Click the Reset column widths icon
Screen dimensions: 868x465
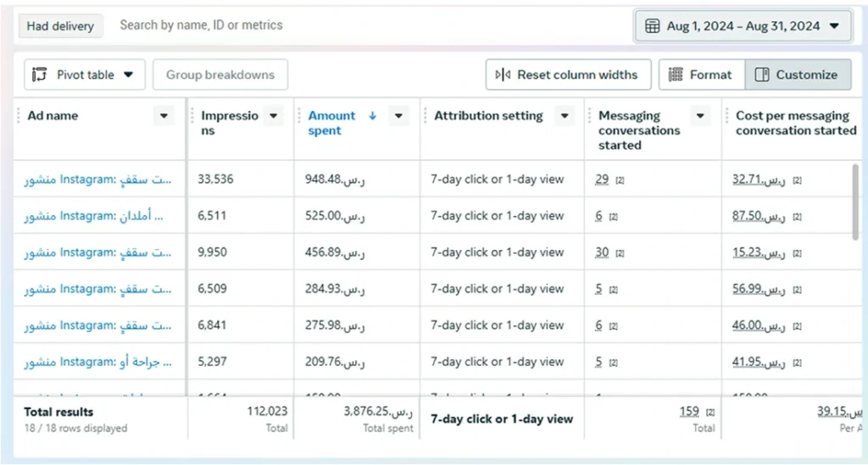(503, 75)
